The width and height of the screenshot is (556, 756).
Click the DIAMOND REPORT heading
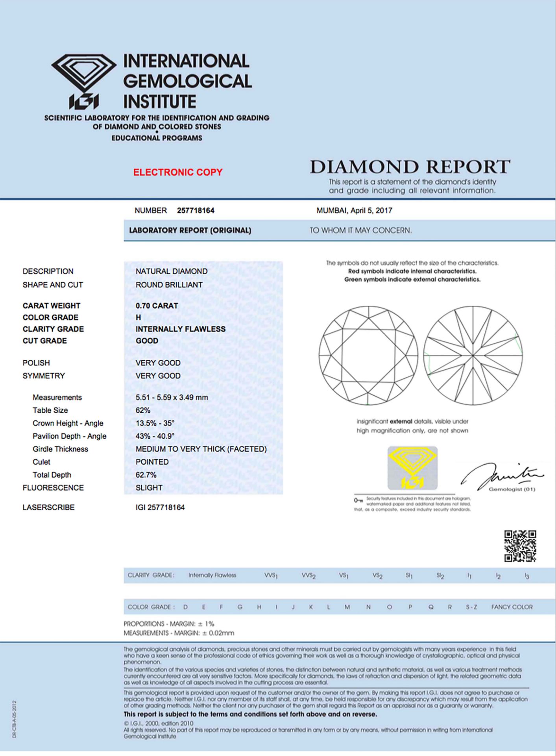pyautogui.click(x=410, y=167)
